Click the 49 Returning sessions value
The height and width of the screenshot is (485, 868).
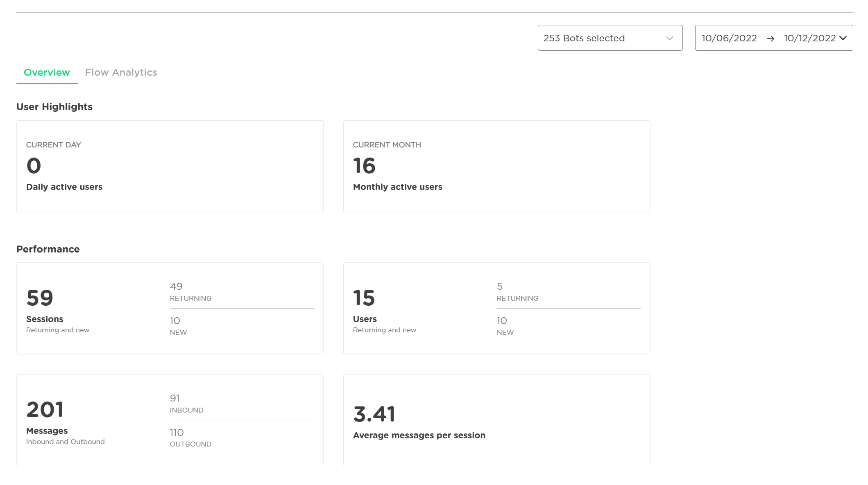click(x=176, y=286)
